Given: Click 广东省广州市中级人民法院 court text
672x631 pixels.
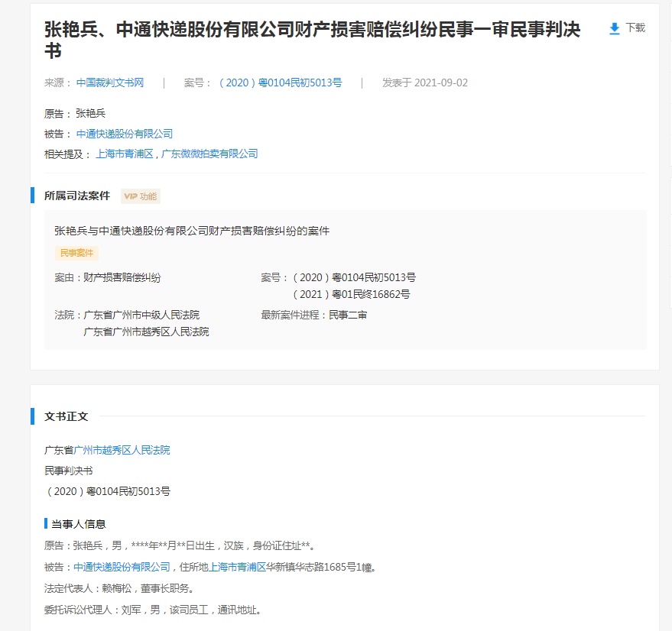Looking at the screenshot, I should click(141, 315).
